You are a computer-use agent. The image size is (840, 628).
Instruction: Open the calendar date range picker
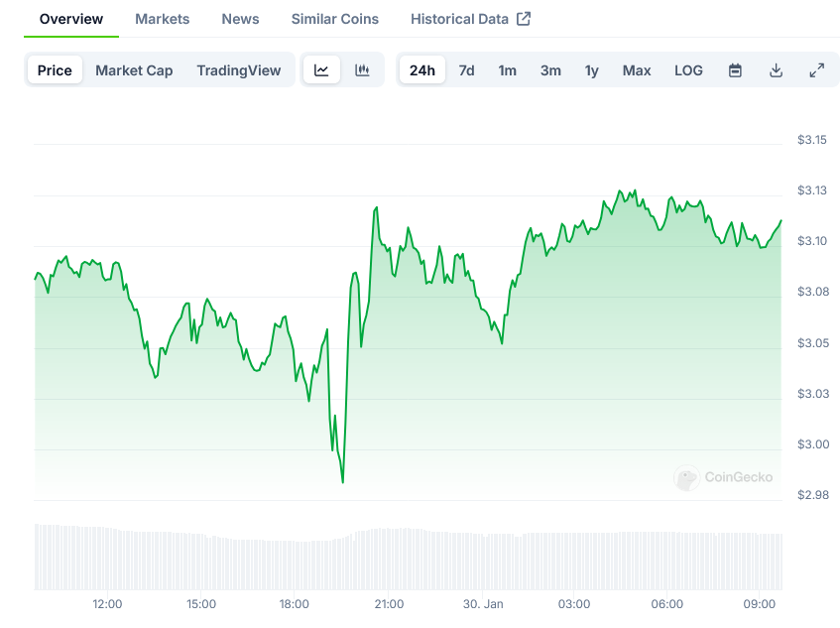735,70
